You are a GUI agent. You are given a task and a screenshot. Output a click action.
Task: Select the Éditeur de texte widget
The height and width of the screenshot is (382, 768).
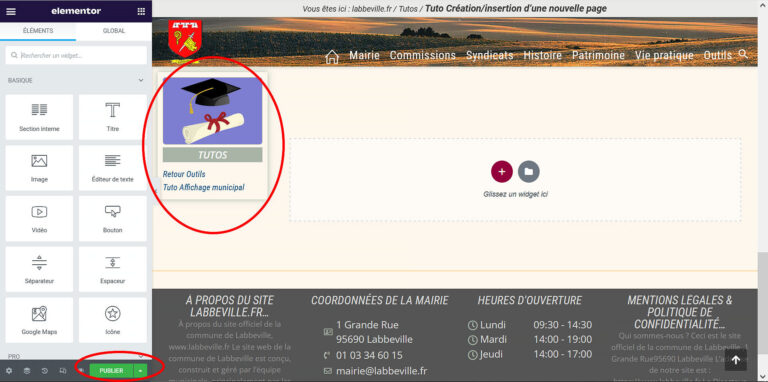(x=113, y=167)
